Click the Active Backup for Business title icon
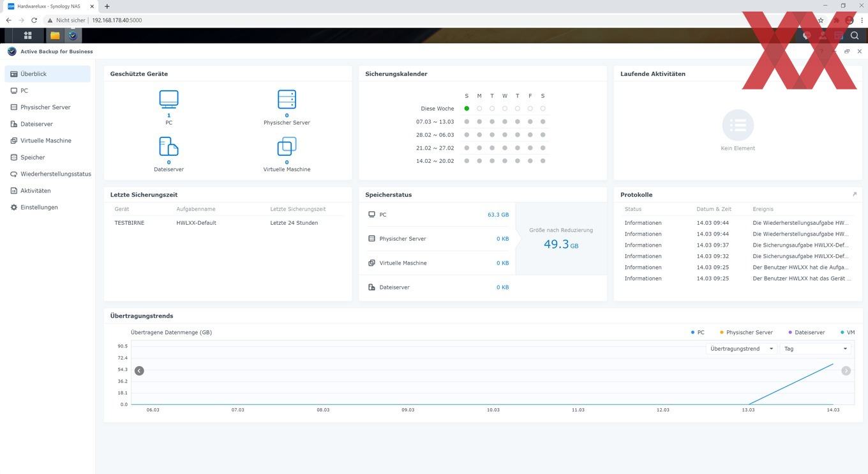The image size is (868, 474). [12, 51]
